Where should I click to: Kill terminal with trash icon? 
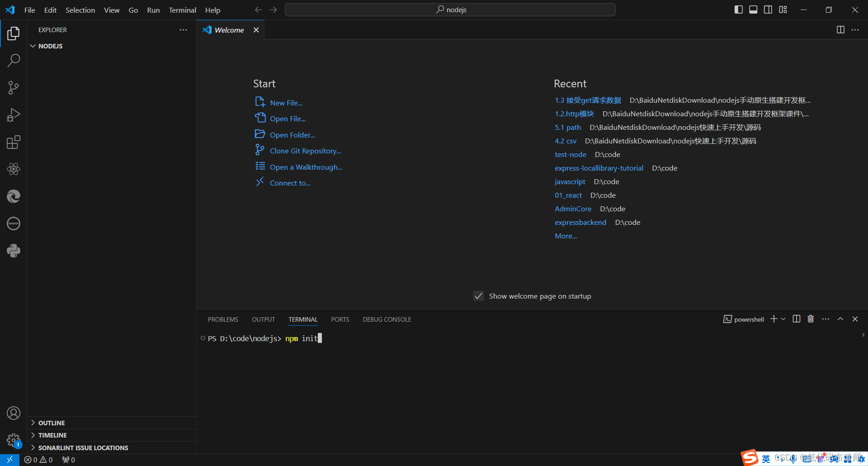pos(811,319)
